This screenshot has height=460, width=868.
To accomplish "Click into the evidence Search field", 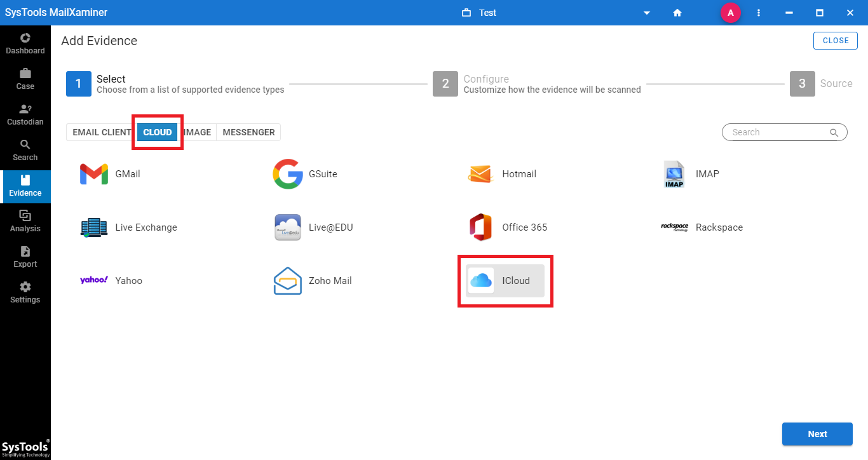I will [x=784, y=132].
